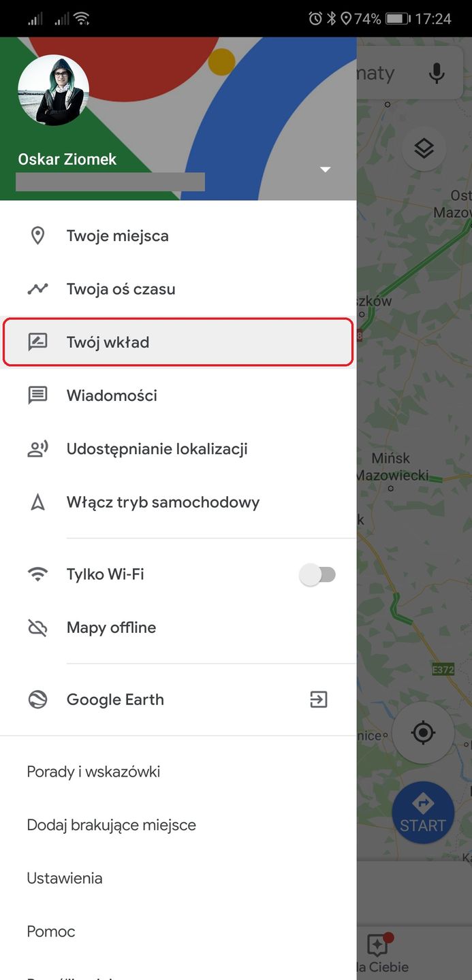
Task: Open Twój wkład menu item
Action: coord(178,342)
